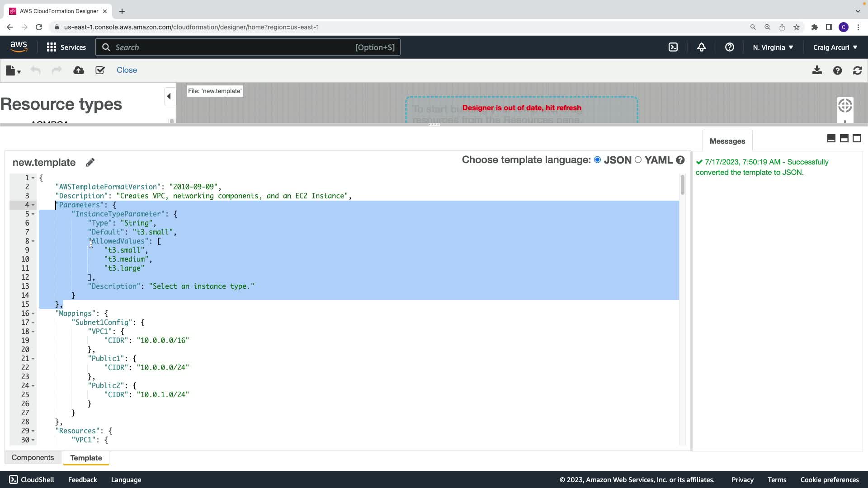Viewport: 868px width, 488px height.
Task: Click the refresh designer icon in toolbar
Action: click(857, 70)
